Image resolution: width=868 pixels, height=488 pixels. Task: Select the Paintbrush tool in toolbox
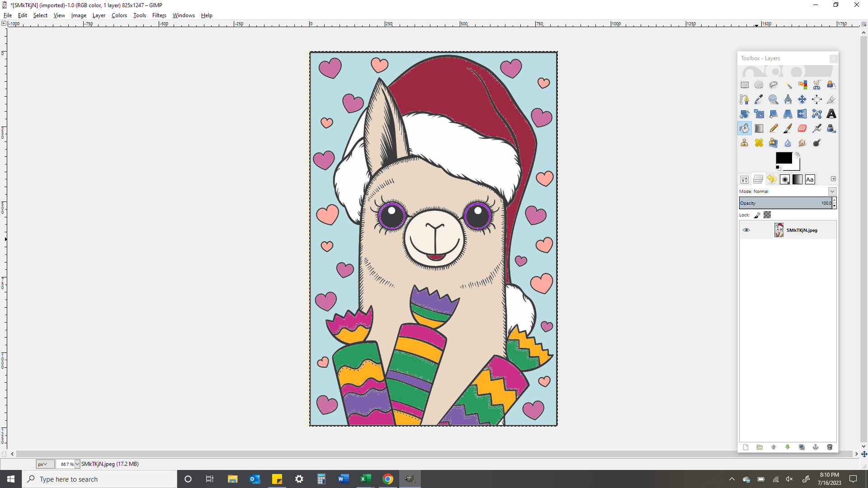(788, 128)
